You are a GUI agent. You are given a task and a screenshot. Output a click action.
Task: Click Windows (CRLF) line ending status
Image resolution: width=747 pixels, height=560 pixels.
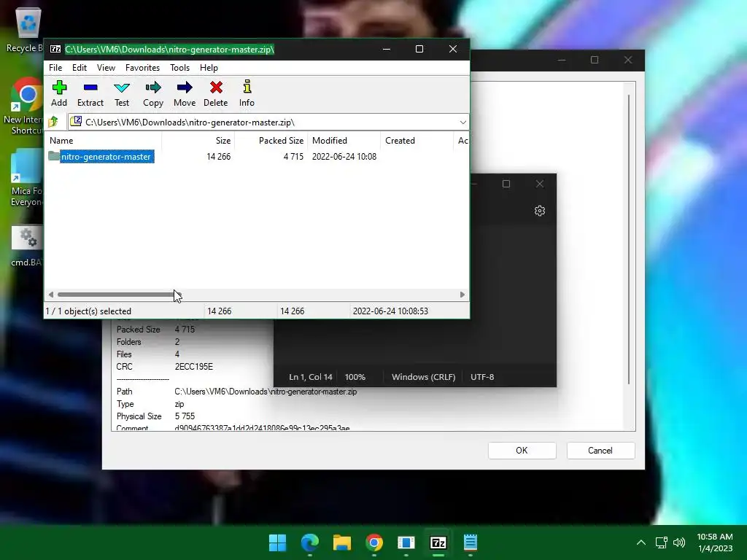coord(424,377)
